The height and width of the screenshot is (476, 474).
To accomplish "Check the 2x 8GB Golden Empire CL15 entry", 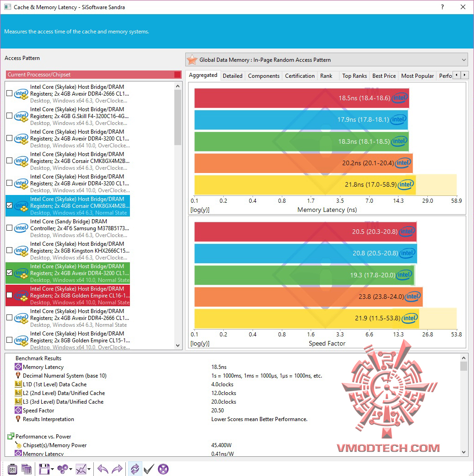I will [10, 340].
